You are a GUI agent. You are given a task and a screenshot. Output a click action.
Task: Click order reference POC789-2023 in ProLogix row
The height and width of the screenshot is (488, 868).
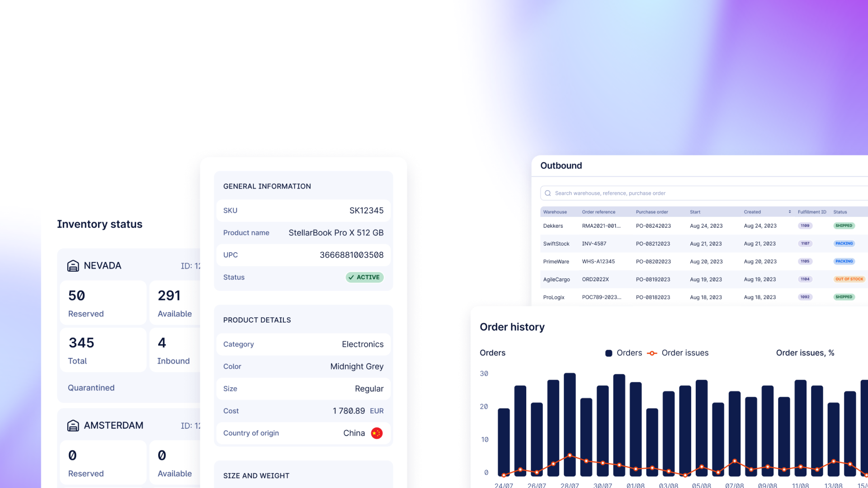tap(601, 297)
